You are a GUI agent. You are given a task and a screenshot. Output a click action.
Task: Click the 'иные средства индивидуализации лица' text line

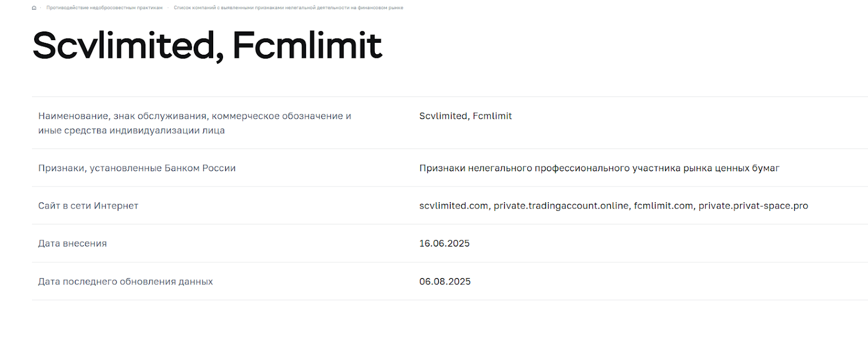(131, 131)
